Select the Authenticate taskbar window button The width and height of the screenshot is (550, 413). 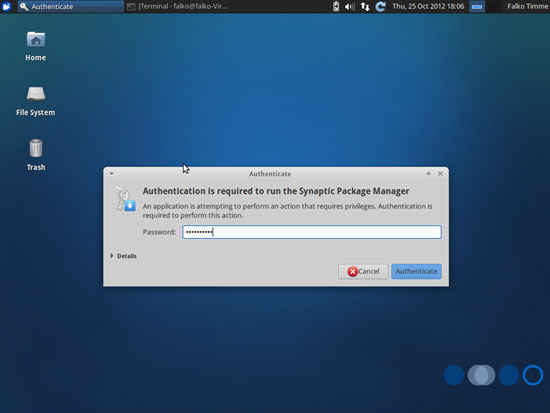point(71,6)
